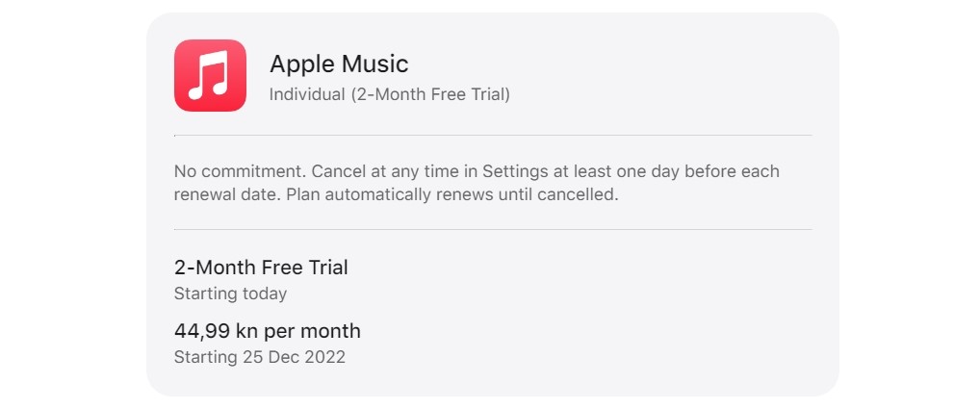This screenshot has width=980, height=409.
Task: Click the red Apple Music app icon
Action: coord(210,76)
